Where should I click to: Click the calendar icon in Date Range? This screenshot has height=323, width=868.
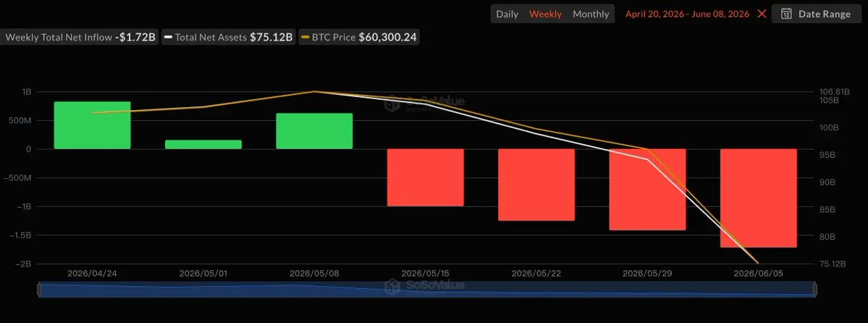(x=785, y=14)
